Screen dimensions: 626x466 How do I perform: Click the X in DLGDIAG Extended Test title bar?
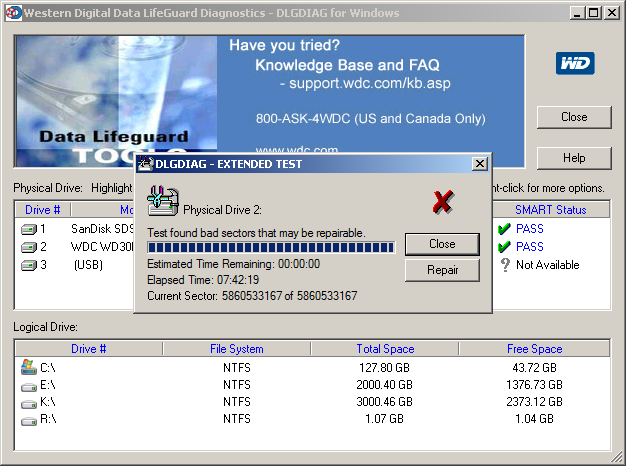pyautogui.click(x=479, y=164)
